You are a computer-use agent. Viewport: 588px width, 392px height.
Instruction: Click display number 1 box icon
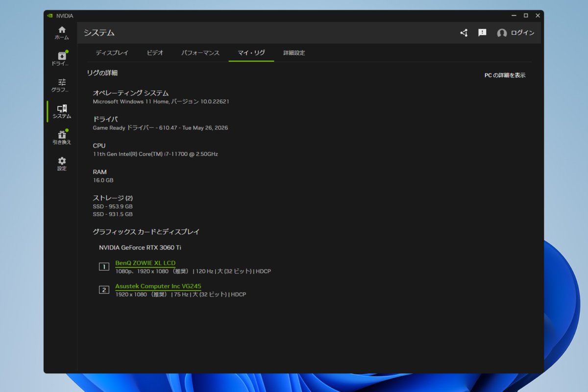(x=104, y=267)
